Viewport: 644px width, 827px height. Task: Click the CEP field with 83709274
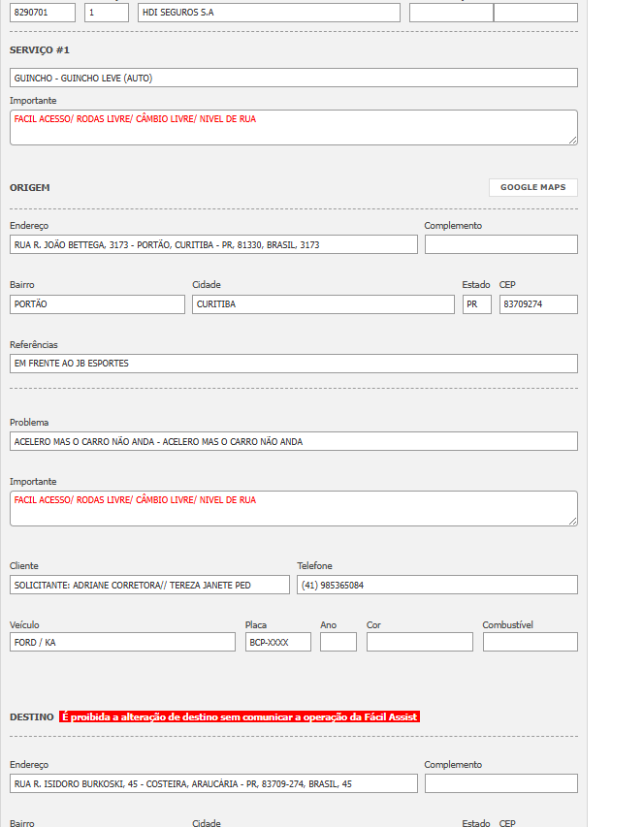click(538, 304)
